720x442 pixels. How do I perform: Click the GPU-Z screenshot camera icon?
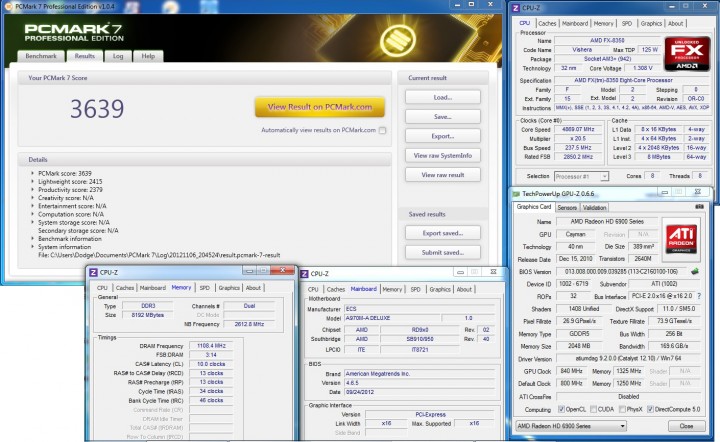pyautogui.click(x=699, y=207)
